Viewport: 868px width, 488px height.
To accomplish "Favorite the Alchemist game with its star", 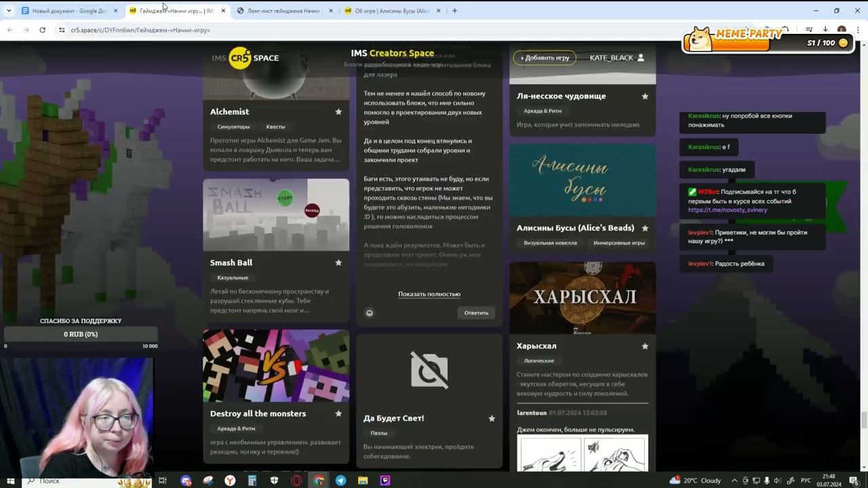I will tap(338, 112).
